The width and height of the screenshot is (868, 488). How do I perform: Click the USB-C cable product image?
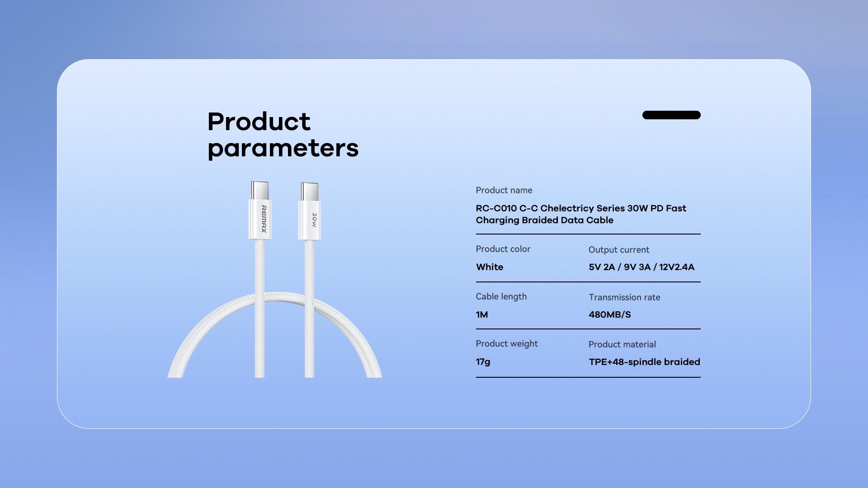[x=275, y=279]
